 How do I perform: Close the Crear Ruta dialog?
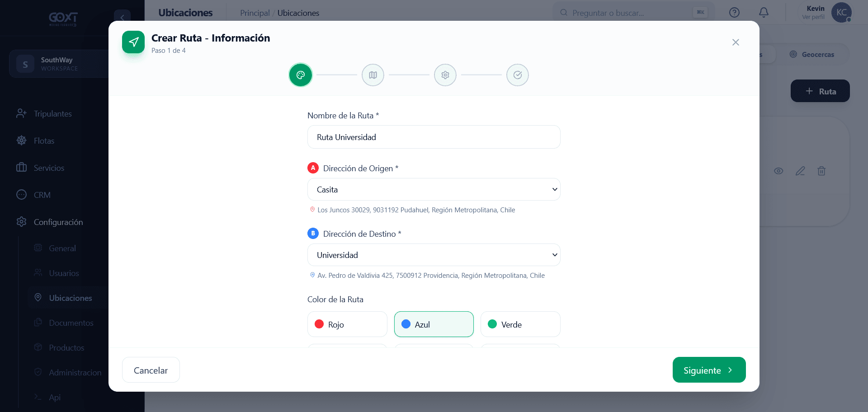736,42
